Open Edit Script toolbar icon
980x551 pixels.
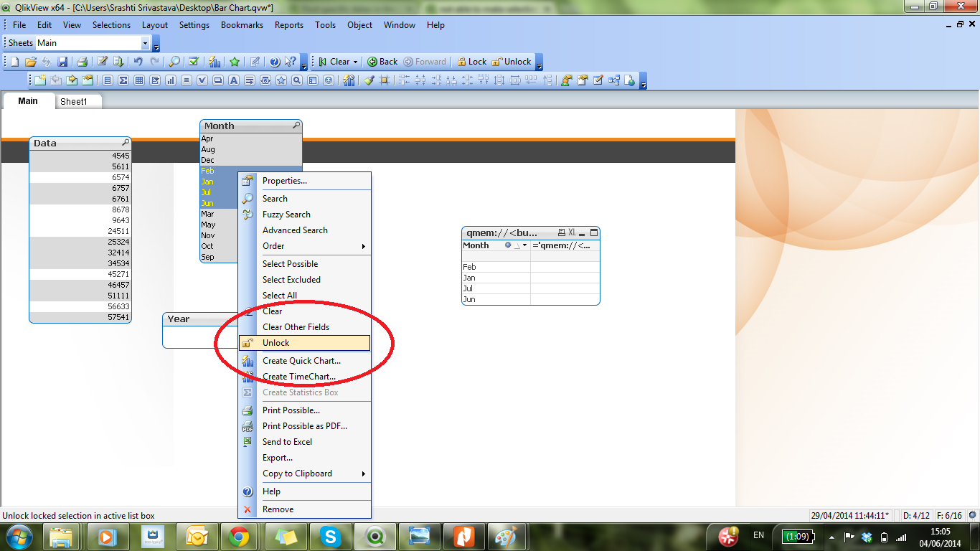point(103,62)
